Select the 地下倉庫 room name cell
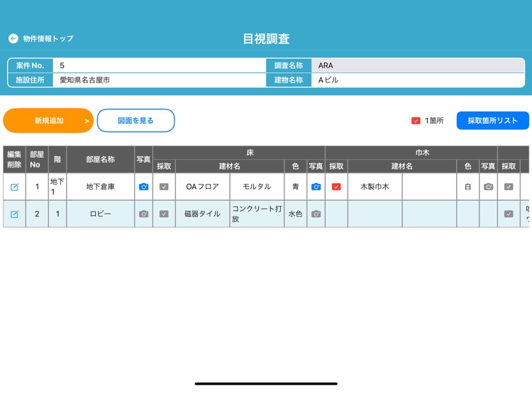This screenshot has width=532, height=399. point(101,187)
